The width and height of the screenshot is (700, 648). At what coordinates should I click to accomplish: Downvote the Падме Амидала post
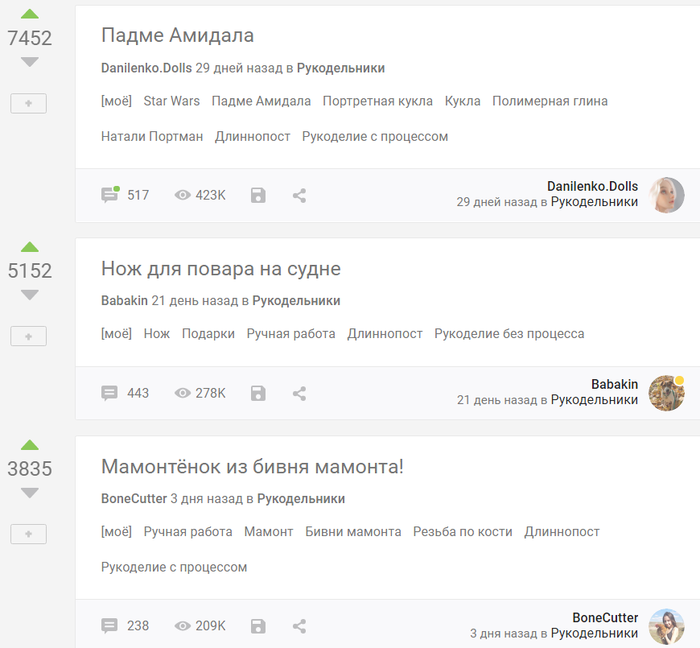tap(29, 62)
